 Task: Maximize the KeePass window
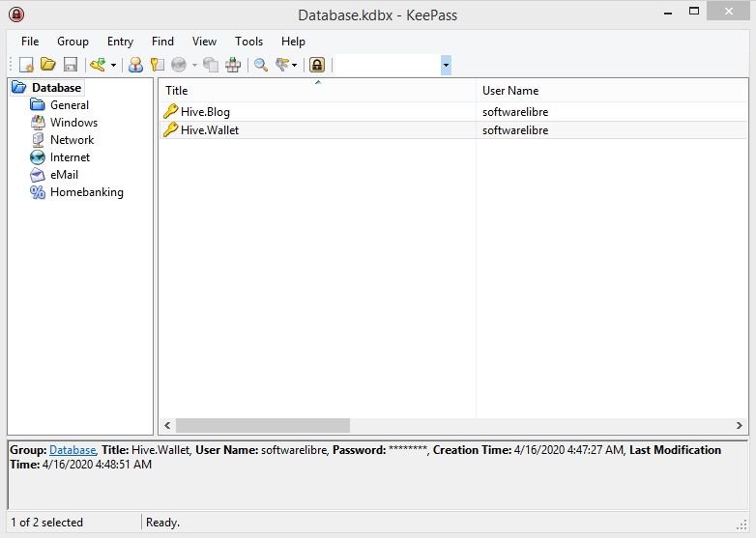click(694, 11)
